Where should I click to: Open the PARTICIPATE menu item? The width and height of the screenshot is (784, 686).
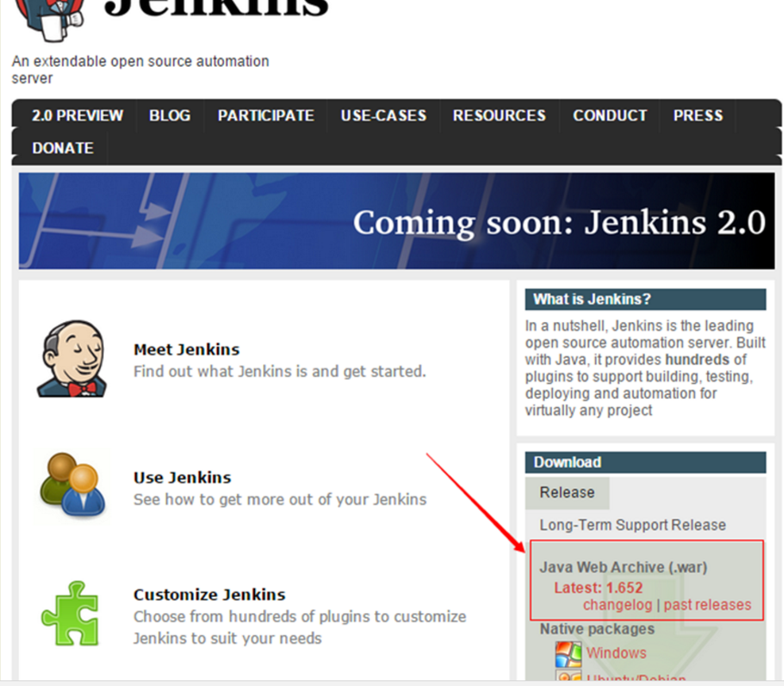click(x=266, y=115)
